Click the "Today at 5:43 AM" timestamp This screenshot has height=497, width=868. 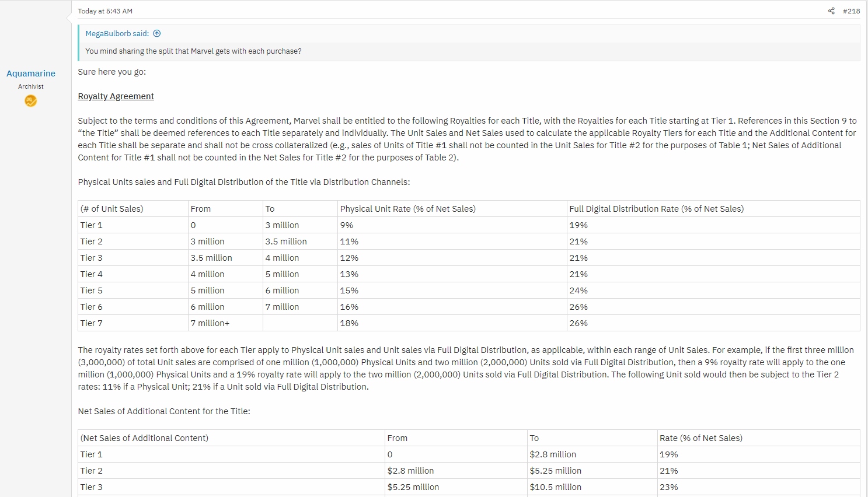coord(105,11)
